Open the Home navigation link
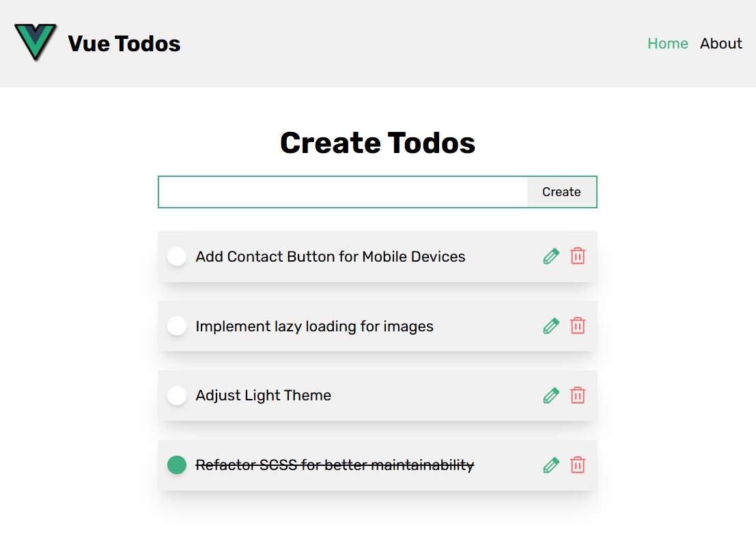The width and height of the screenshot is (756, 552). pos(668,43)
